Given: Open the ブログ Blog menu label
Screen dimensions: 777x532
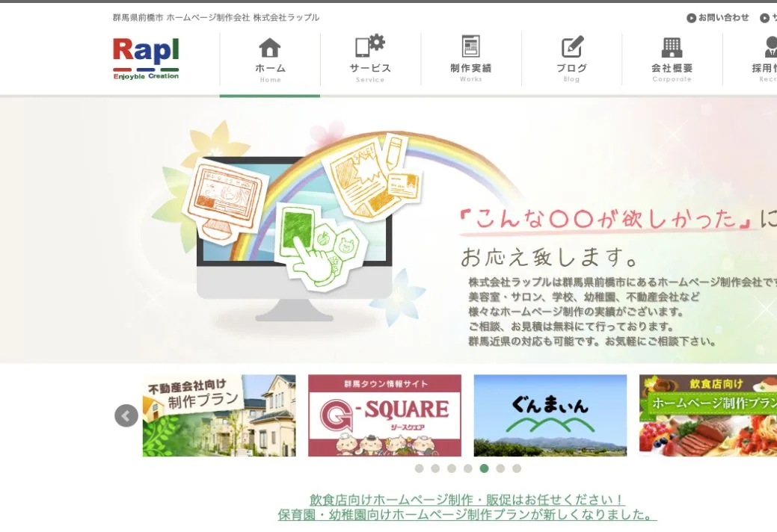Looking at the screenshot, I should point(571,72).
